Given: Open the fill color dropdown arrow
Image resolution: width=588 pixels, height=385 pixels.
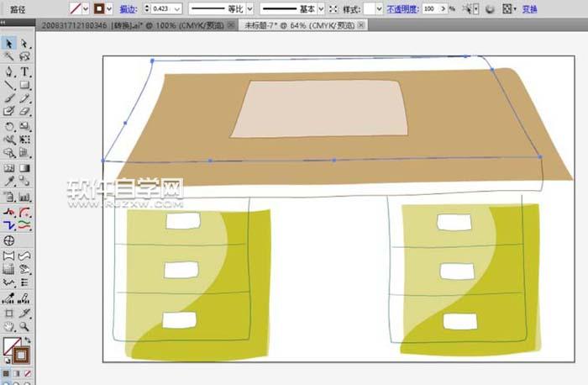Looking at the screenshot, I should [x=86, y=9].
